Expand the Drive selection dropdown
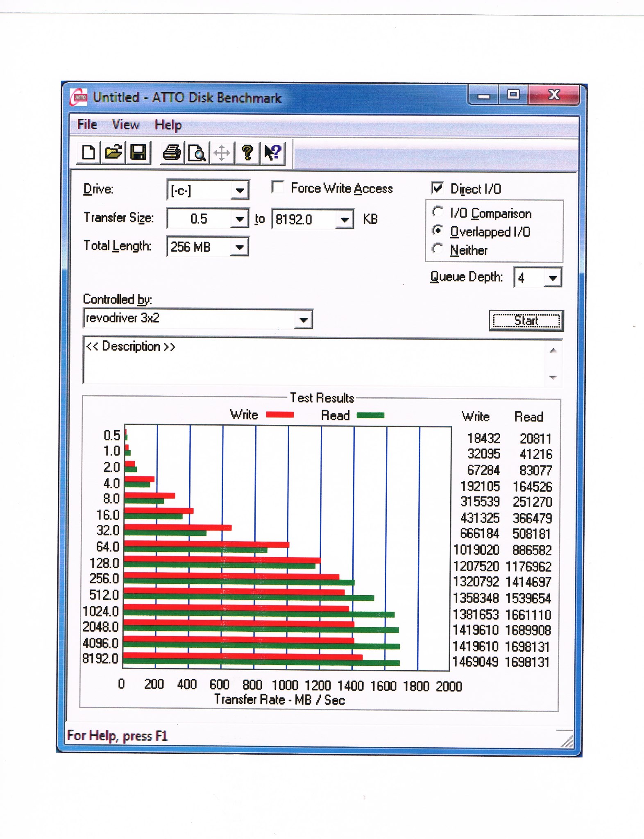The width and height of the screenshot is (644, 839). 240,190
